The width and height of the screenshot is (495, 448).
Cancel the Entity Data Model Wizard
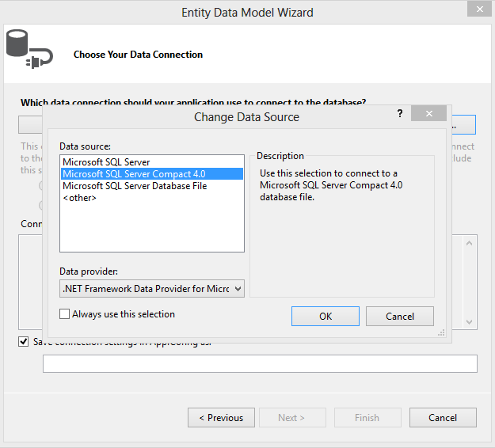pos(443,418)
